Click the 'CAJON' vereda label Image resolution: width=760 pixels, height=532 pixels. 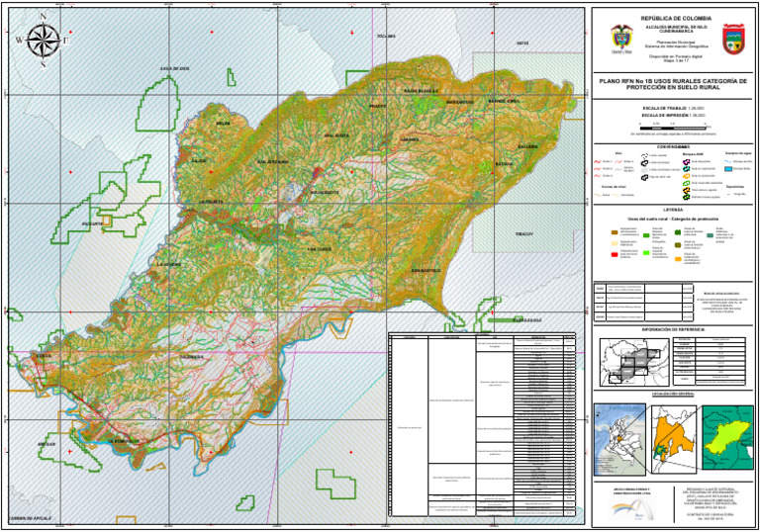[x=199, y=160]
